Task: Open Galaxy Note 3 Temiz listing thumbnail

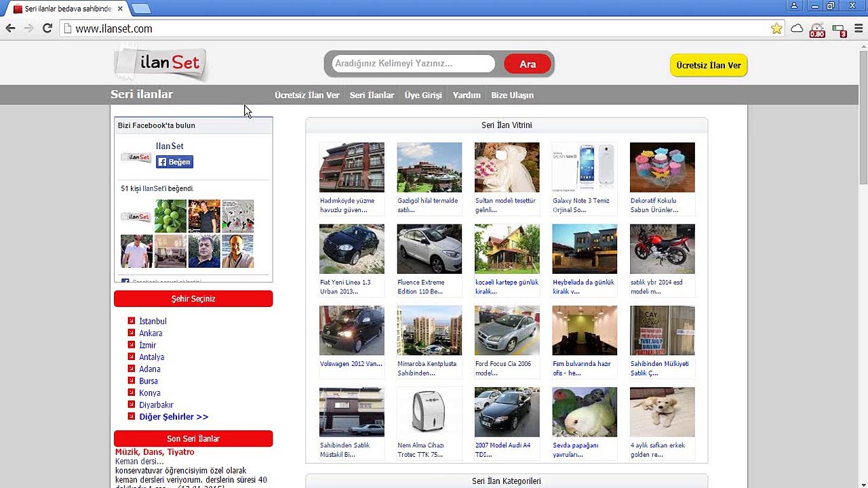Action: pyautogui.click(x=585, y=167)
